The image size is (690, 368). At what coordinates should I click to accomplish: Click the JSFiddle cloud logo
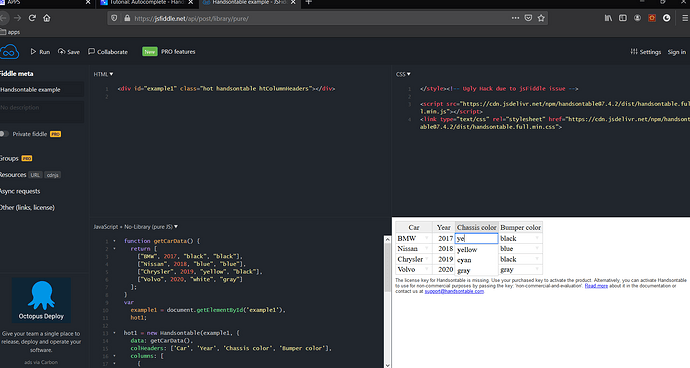click(9, 52)
